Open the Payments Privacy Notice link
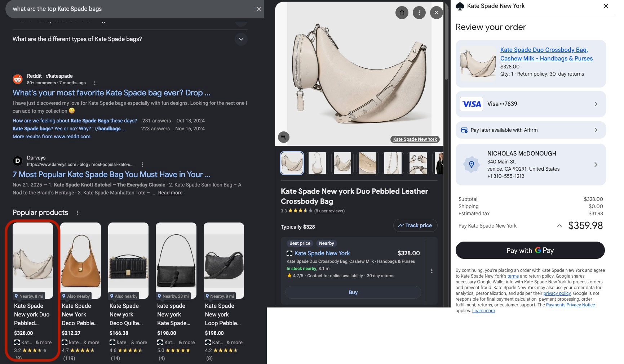Viewport: 624px width, 364px height. click(570, 305)
